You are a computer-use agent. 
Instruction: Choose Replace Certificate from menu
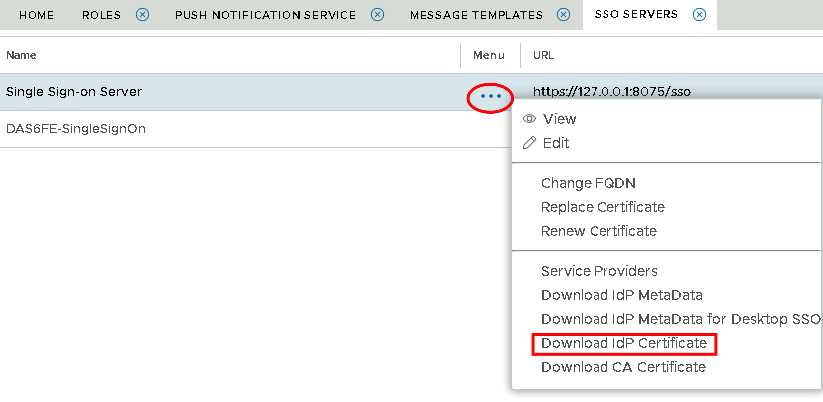(602, 207)
